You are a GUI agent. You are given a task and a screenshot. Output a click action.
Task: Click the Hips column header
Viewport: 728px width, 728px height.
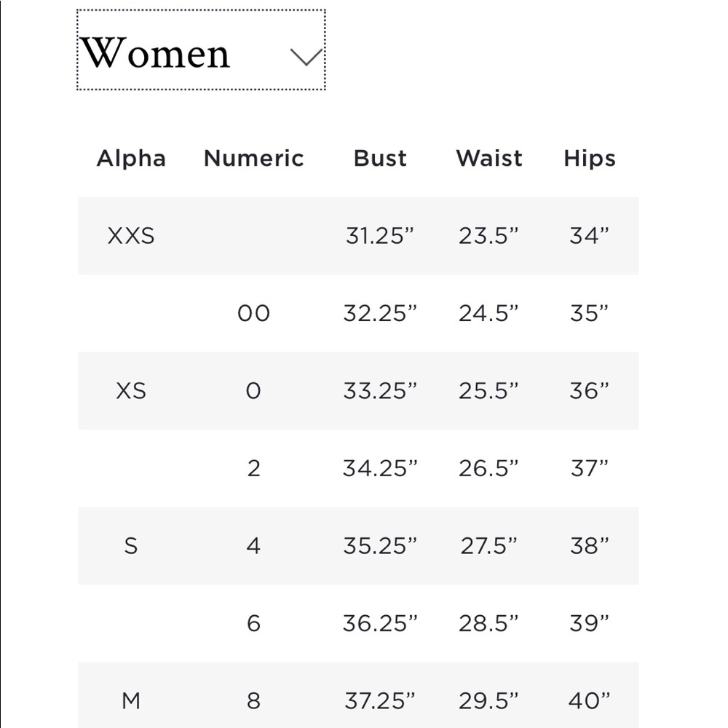pyautogui.click(x=590, y=158)
